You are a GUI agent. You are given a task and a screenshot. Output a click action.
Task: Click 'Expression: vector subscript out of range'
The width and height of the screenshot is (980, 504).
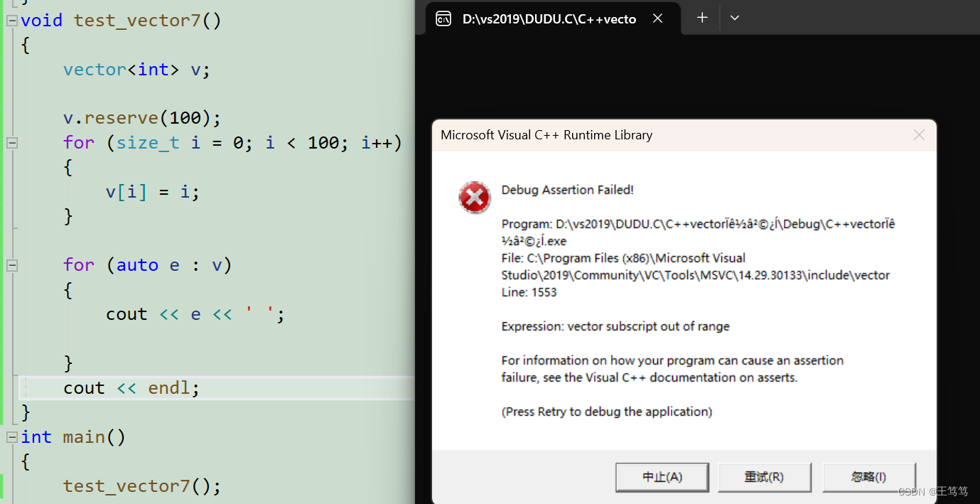click(x=615, y=326)
